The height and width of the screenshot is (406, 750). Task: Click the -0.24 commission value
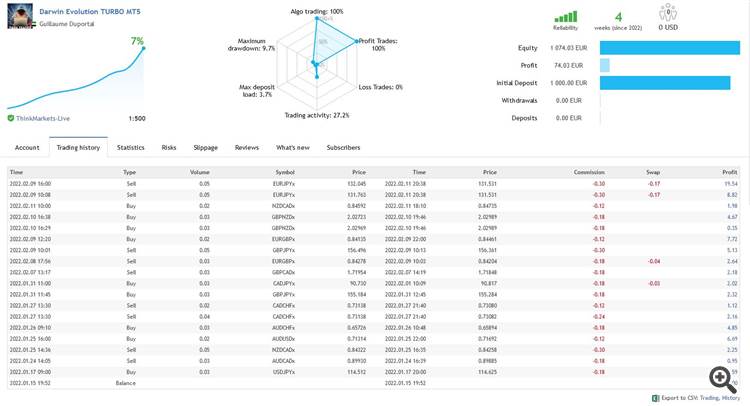(599, 317)
